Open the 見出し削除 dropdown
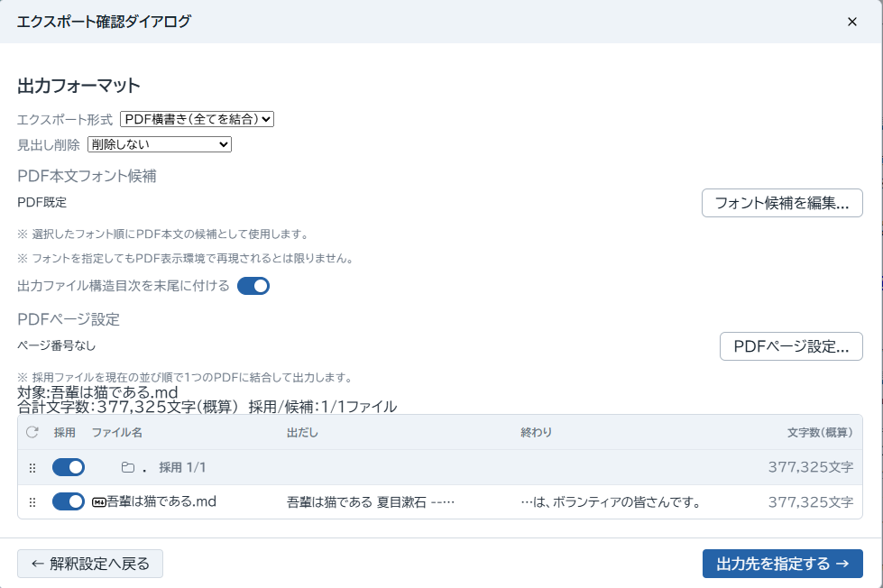 [x=160, y=145]
